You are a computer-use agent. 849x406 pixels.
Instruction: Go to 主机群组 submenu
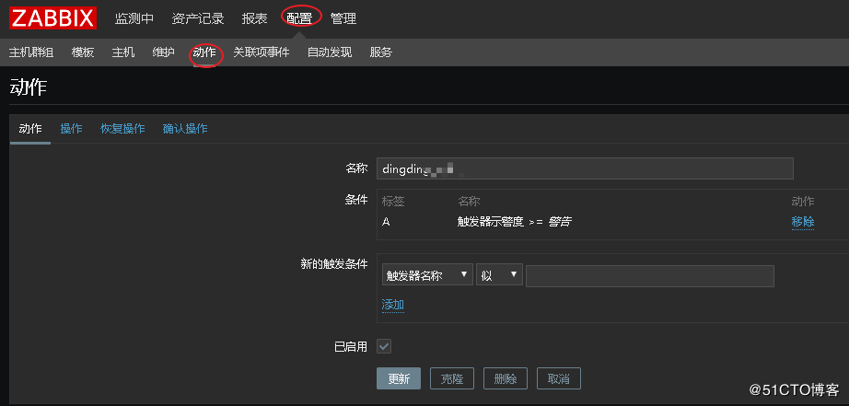31,53
